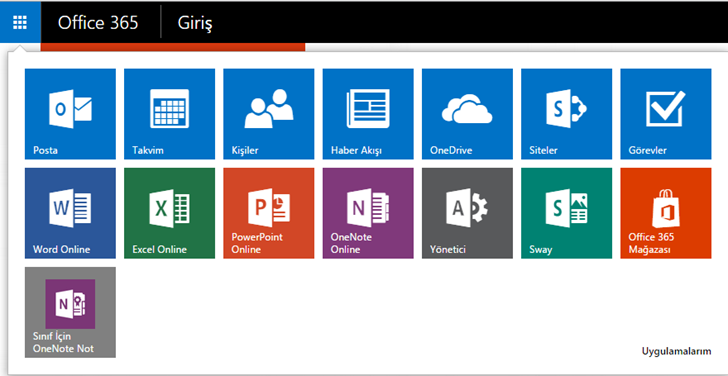Launch Excel Online

click(x=169, y=213)
